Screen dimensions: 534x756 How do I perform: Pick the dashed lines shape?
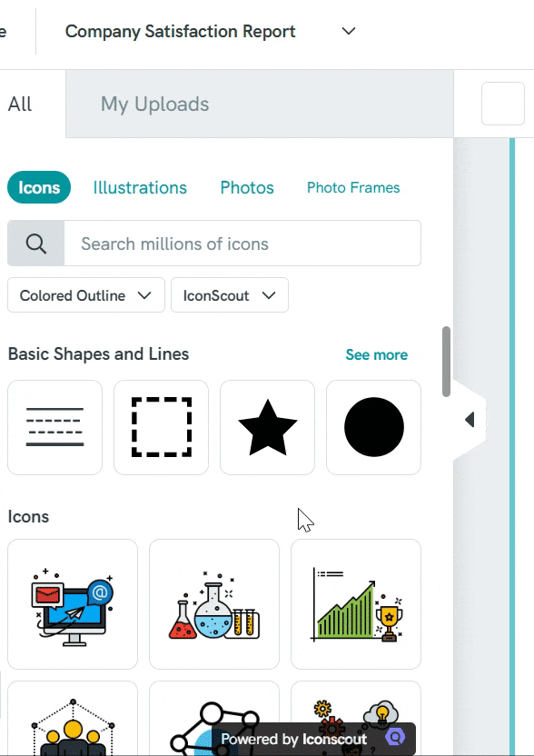[54, 427]
